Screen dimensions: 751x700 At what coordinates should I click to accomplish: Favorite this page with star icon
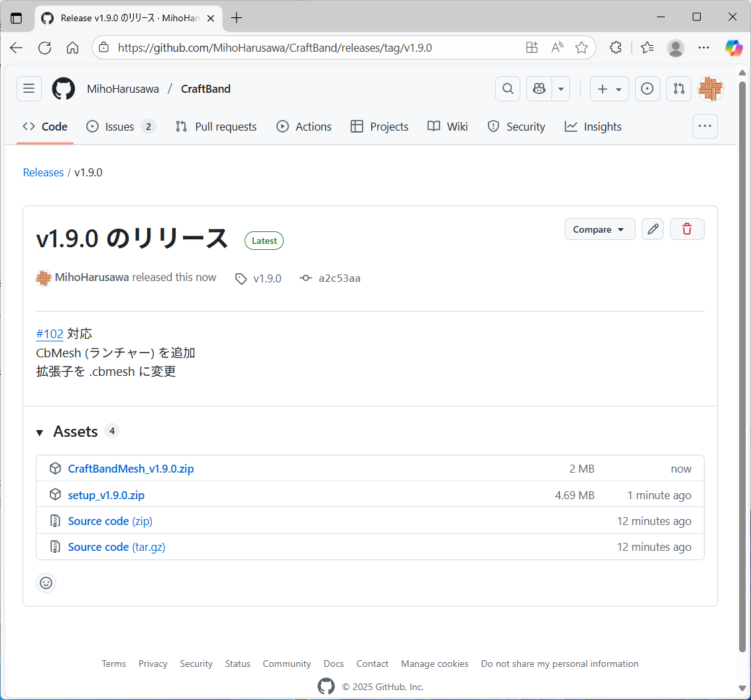(581, 48)
